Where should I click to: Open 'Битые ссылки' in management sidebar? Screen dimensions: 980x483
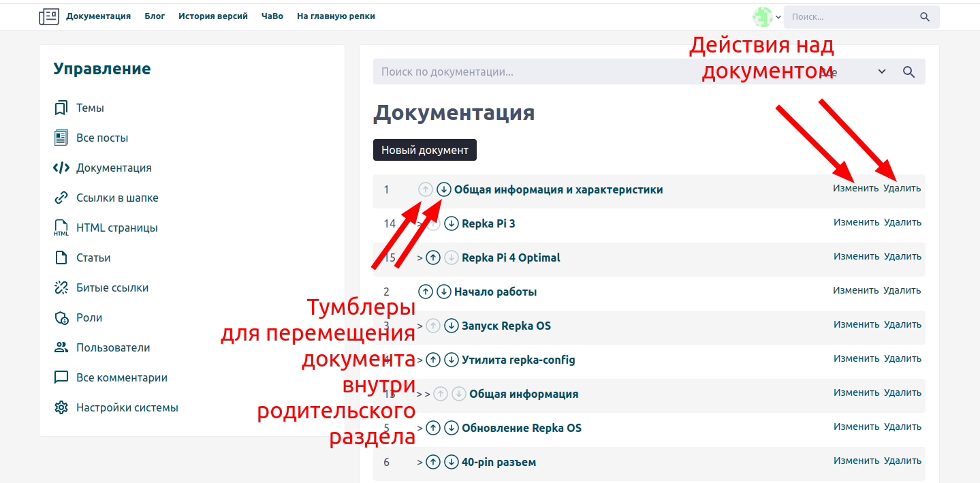[x=112, y=287]
